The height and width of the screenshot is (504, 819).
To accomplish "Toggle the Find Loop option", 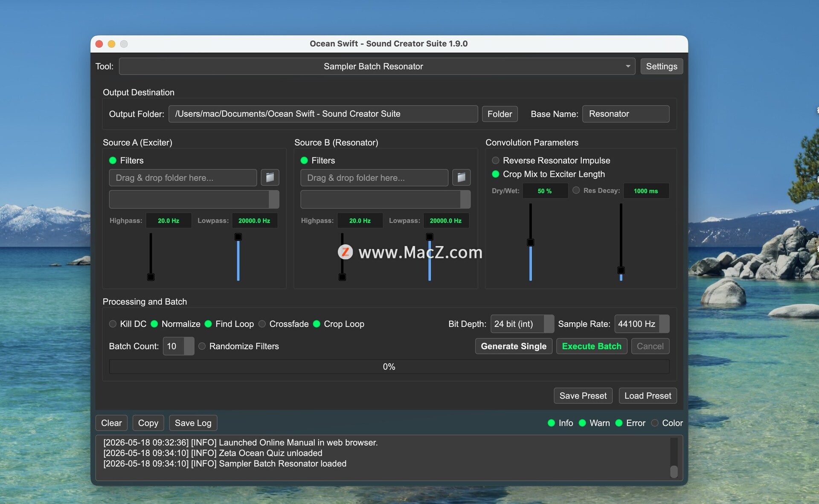I will (208, 324).
